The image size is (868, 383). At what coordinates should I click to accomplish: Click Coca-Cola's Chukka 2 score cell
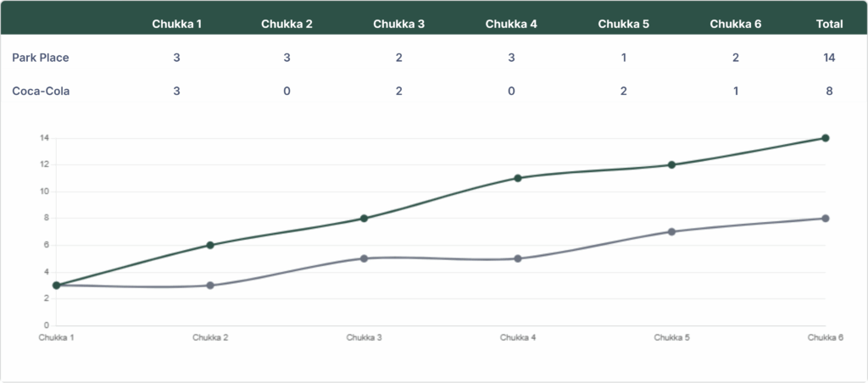coord(287,91)
